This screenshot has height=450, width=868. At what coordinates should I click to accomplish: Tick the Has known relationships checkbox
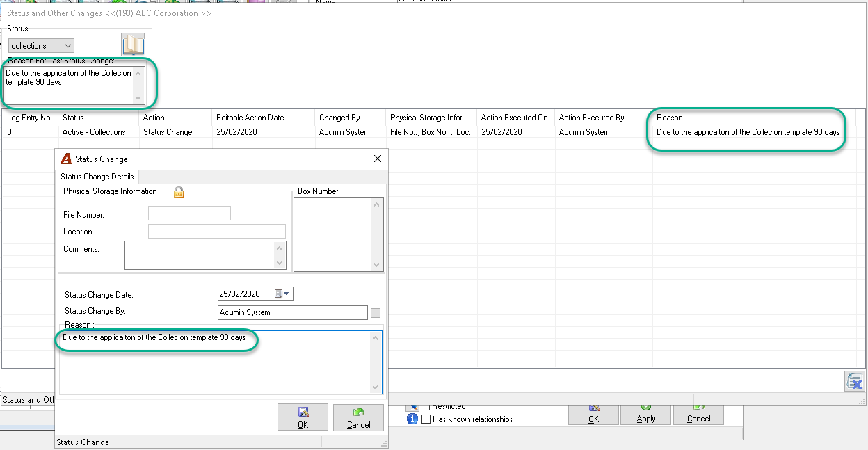click(x=426, y=419)
